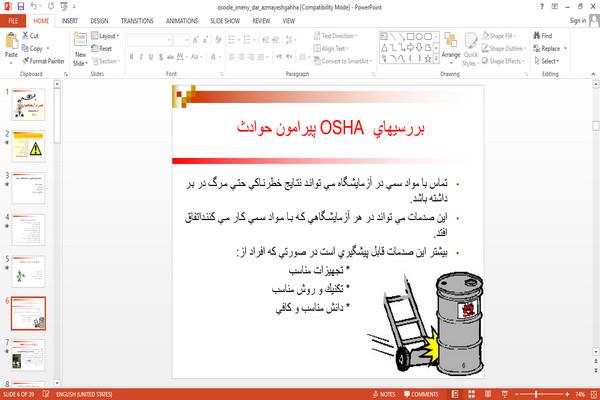
Task: Click the zoom slider handle
Action: click(536, 394)
